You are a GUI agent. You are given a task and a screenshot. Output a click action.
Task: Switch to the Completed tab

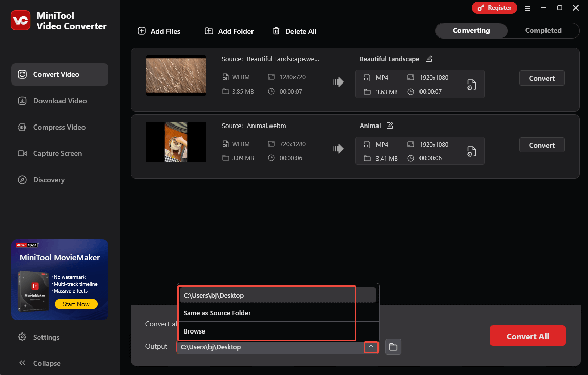543,30
